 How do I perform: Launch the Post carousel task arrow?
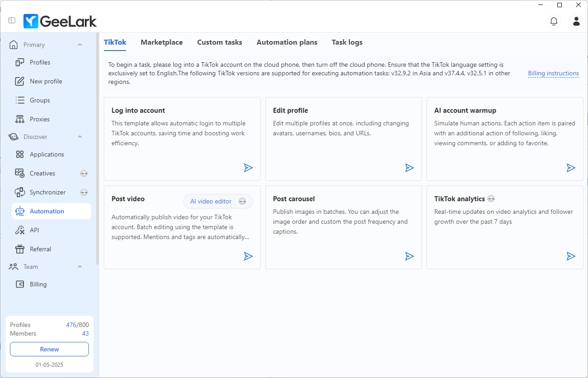[409, 256]
